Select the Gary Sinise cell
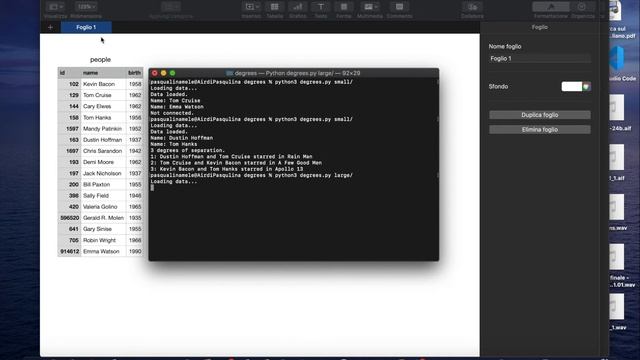 pos(103,229)
